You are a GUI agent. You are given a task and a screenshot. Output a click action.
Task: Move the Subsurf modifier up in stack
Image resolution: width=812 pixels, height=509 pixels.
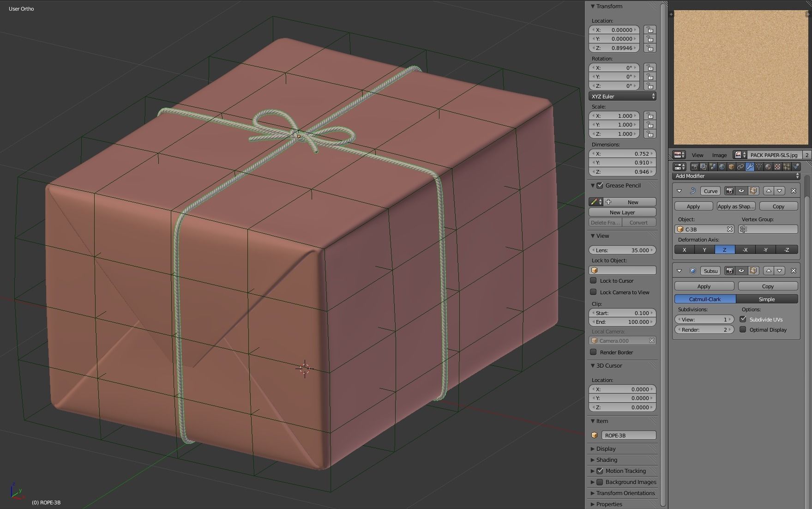pos(769,271)
